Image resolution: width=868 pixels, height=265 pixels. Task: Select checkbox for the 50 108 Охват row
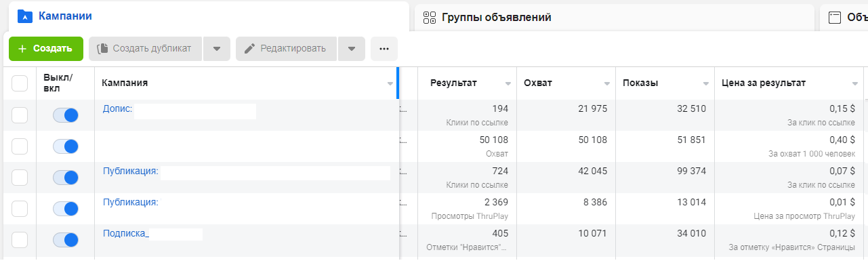pyautogui.click(x=20, y=146)
